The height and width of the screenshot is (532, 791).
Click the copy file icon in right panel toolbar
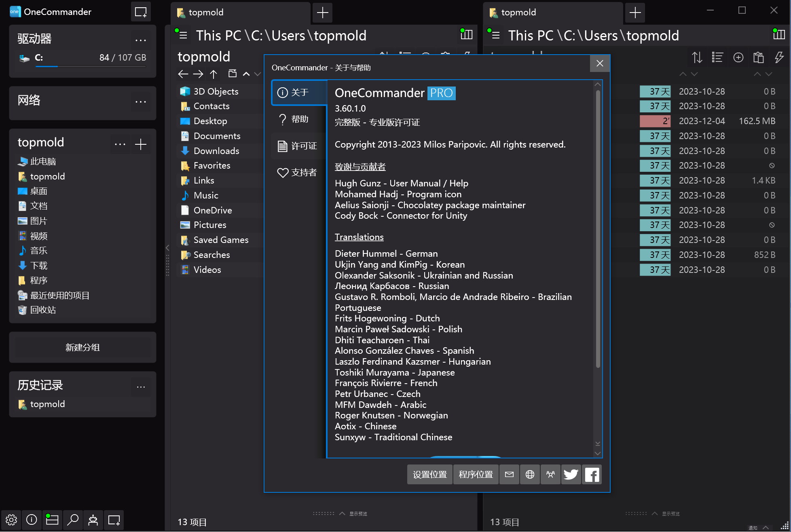[x=758, y=57]
